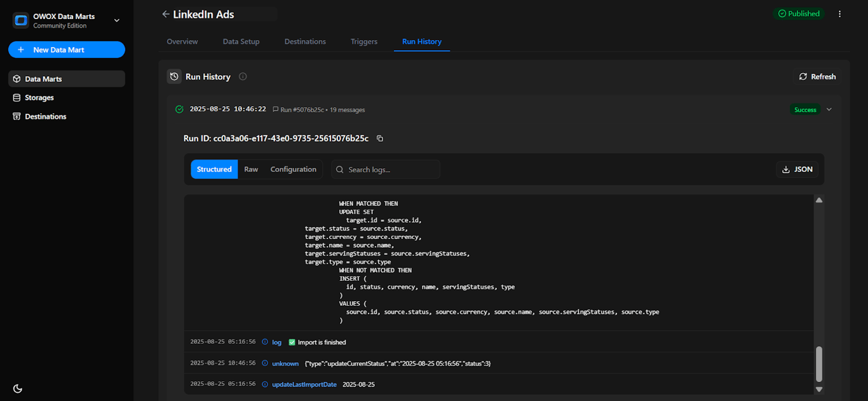Viewport: 868px width, 401px height.
Task: Click the OWOX Data Marts logo icon
Action: pos(21,20)
